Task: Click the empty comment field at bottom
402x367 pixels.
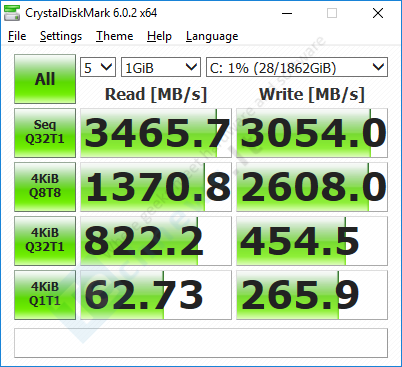Action: (x=201, y=343)
